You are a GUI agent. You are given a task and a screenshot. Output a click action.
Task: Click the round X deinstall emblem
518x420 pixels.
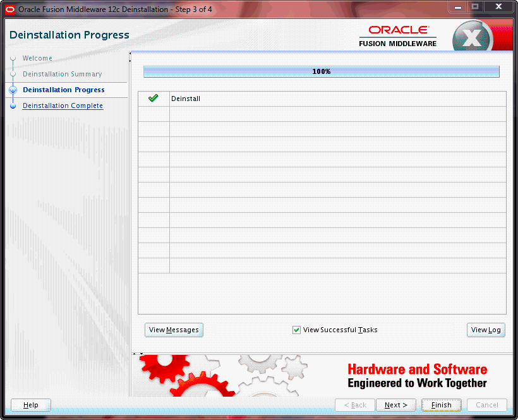tap(471, 37)
